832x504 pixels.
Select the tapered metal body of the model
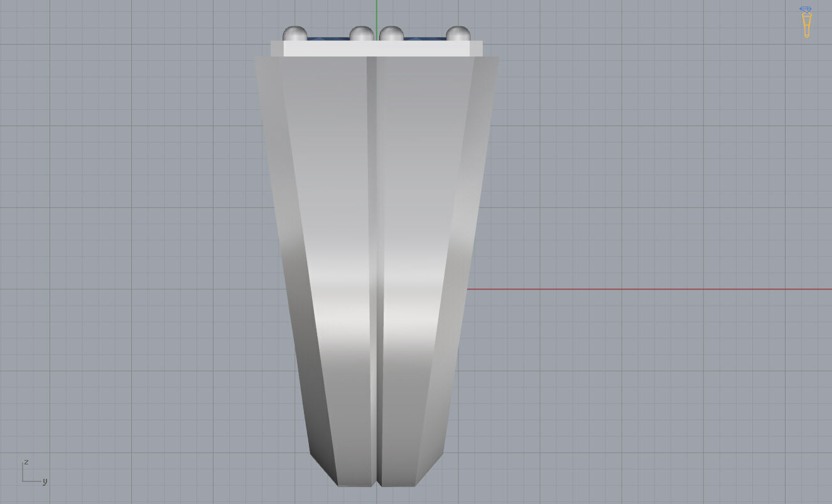click(376, 271)
